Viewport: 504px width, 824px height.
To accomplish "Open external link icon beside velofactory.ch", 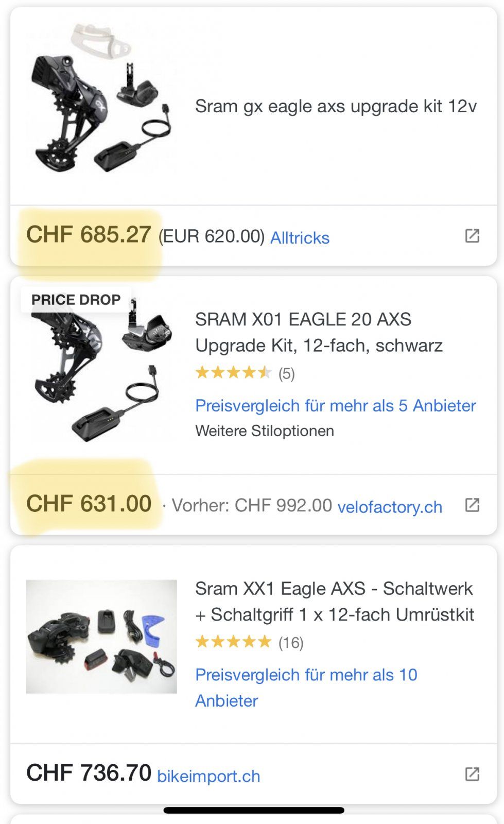I will (472, 505).
